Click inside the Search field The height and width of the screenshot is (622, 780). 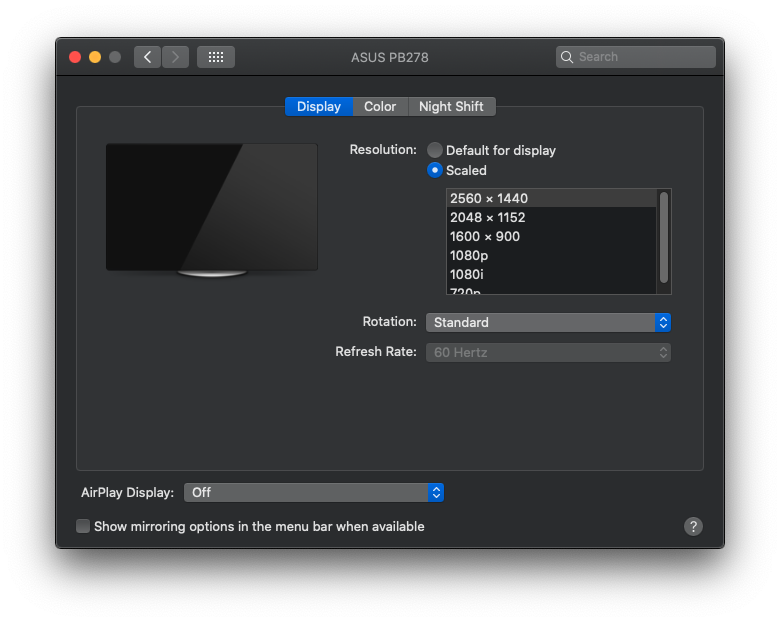pos(636,57)
